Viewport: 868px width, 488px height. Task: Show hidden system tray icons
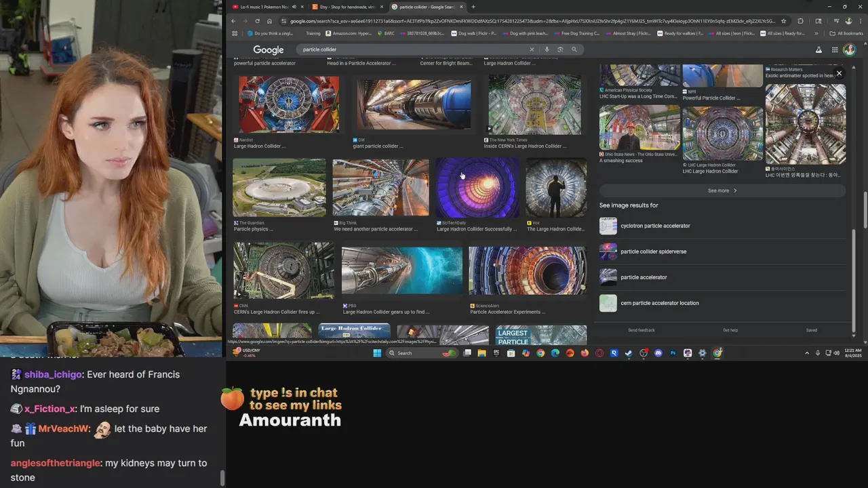pyautogui.click(x=807, y=353)
